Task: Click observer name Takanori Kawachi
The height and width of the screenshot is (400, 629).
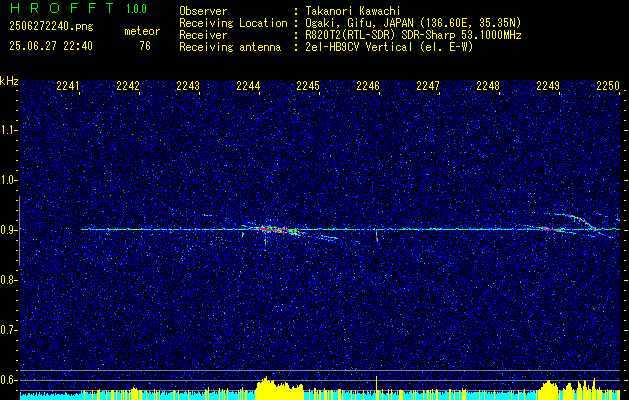Action: 353,11
